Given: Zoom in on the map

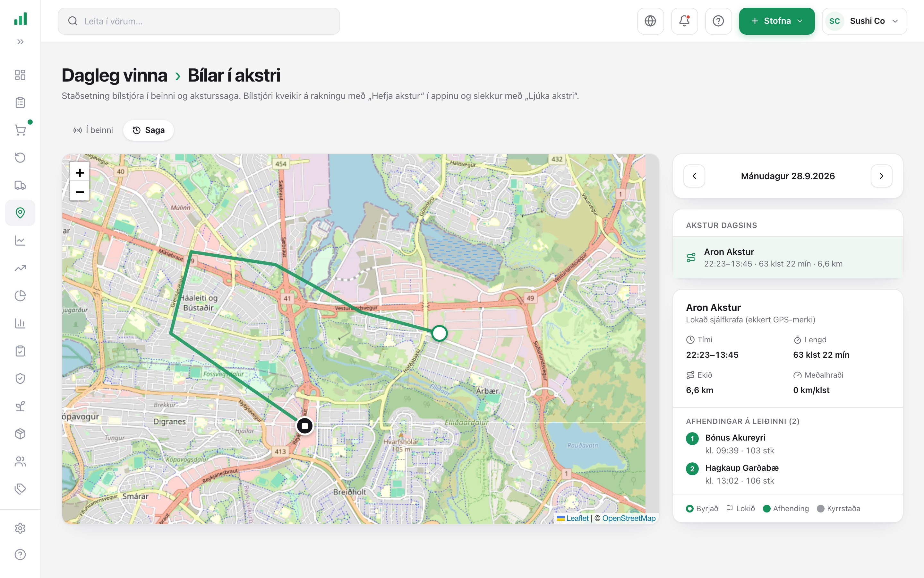Looking at the screenshot, I should click(80, 172).
